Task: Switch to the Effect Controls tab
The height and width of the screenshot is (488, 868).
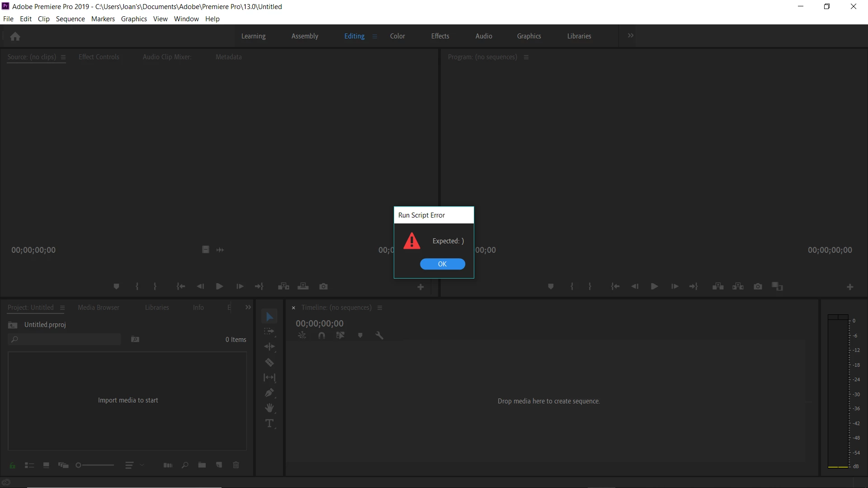Action: click(x=99, y=57)
